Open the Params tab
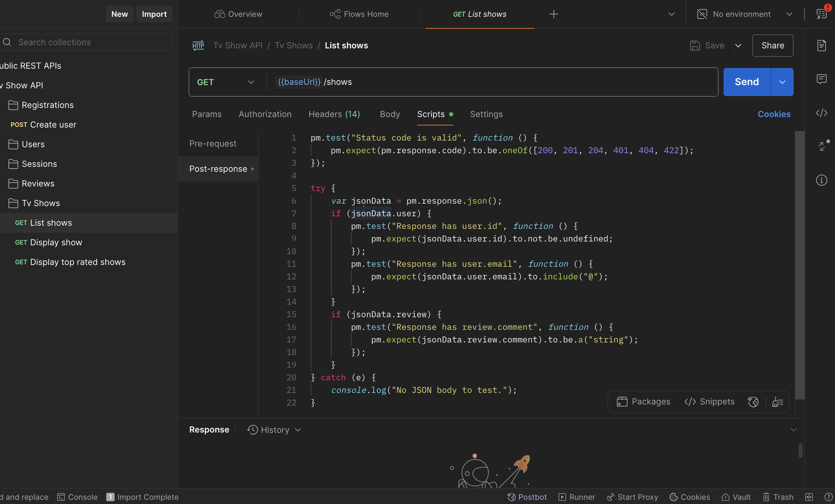Viewport: 835px width, 504px height. (207, 114)
